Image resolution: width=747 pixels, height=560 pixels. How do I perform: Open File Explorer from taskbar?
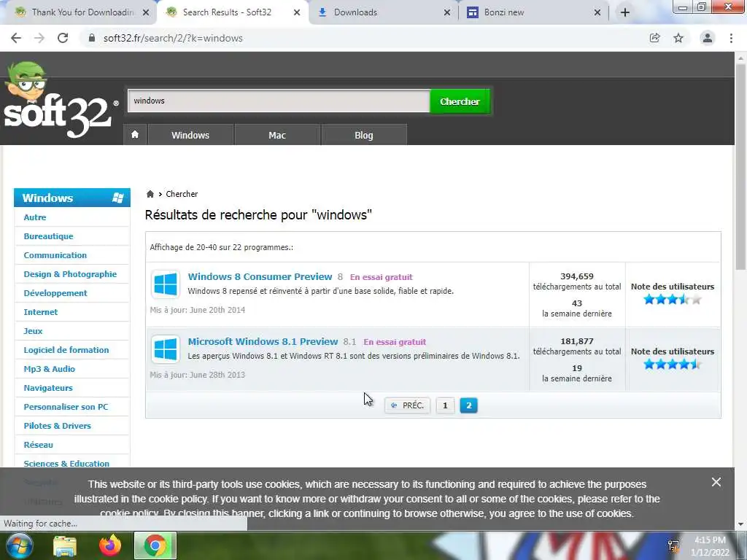[x=65, y=545]
